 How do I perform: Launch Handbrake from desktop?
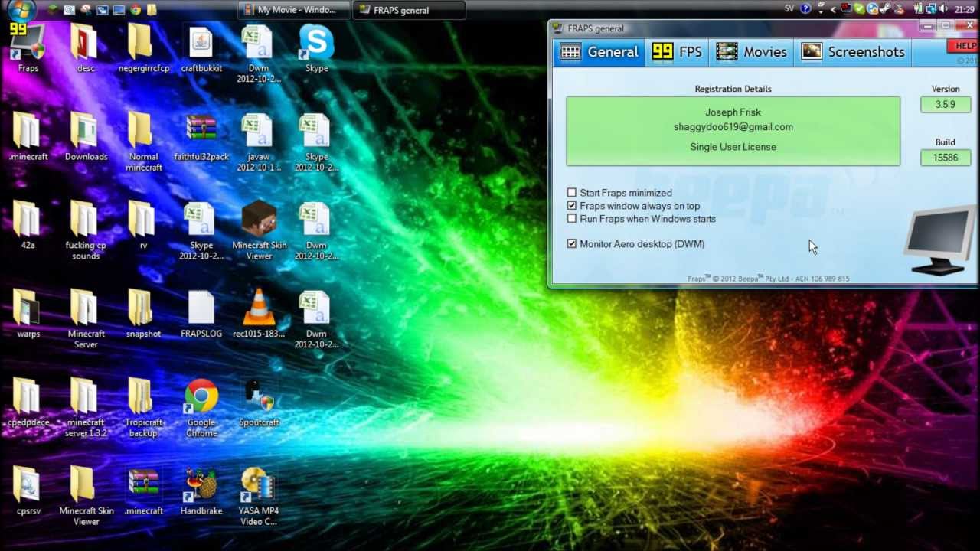click(x=201, y=491)
